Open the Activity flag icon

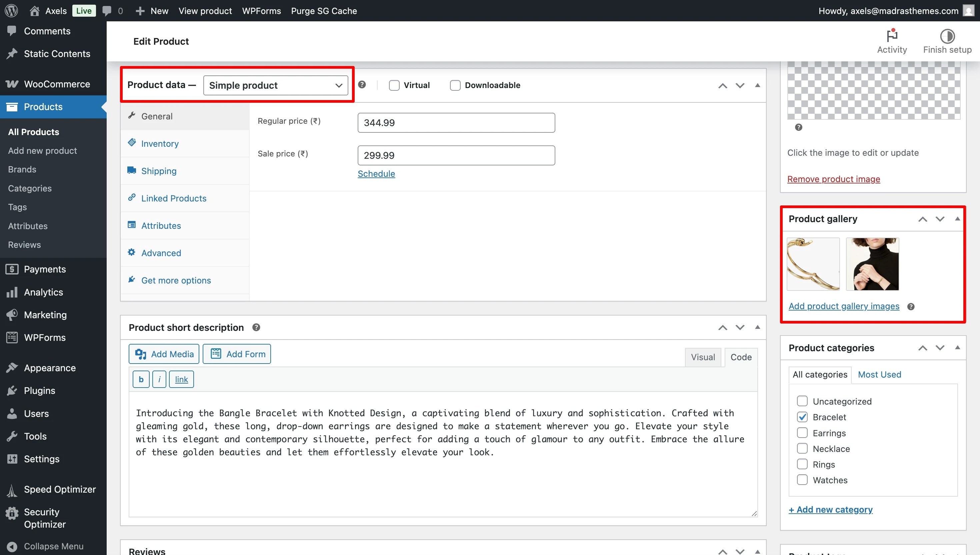click(x=892, y=36)
